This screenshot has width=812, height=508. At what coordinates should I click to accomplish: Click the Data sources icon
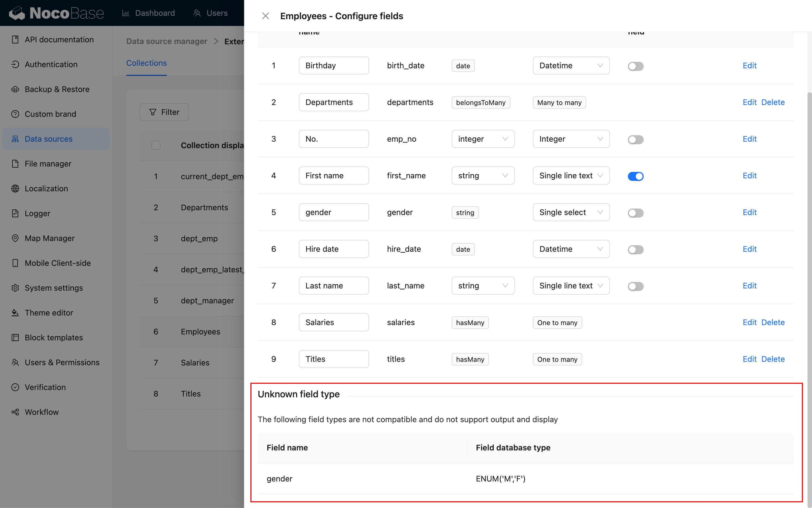click(15, 139)
